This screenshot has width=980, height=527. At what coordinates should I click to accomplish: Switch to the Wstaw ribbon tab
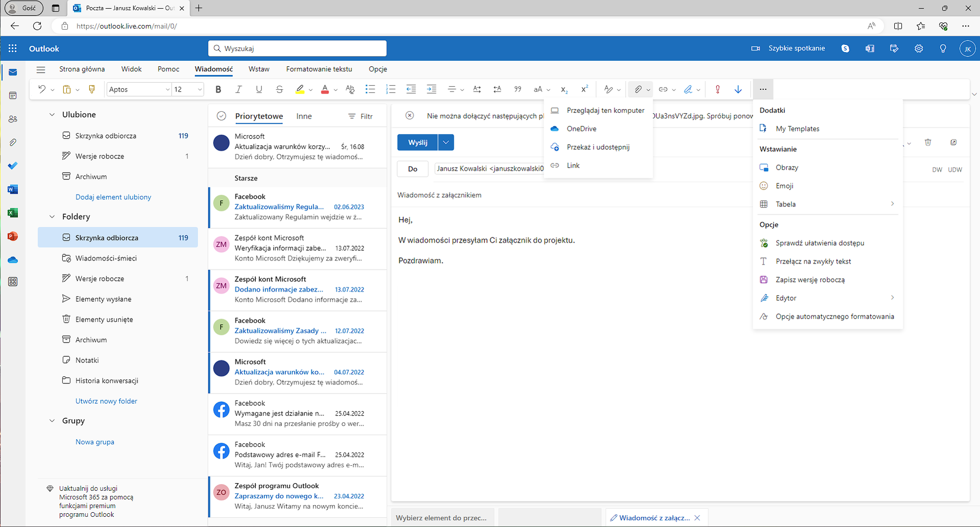pyautogui.click(x=259, y=69)
